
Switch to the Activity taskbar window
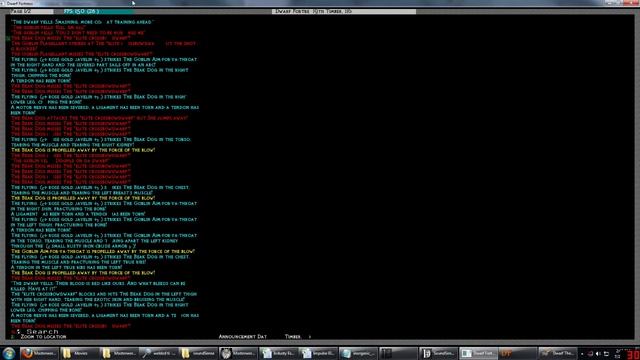click(x=277, y=353)
